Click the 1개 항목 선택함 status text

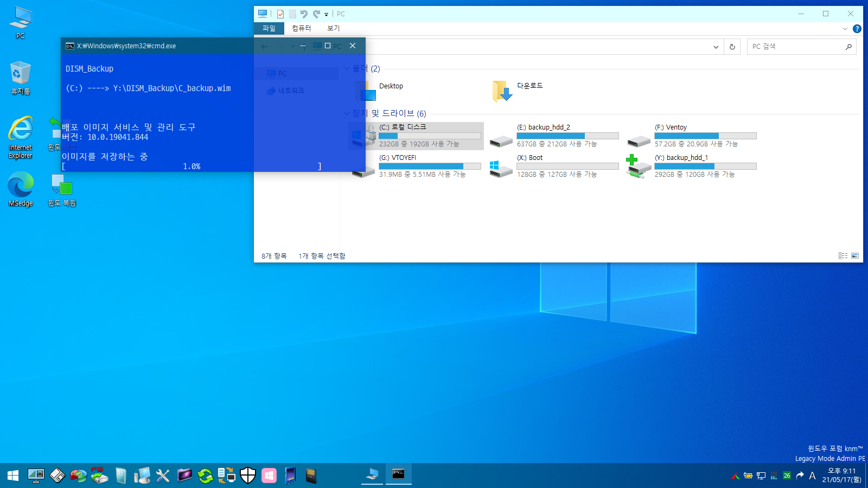(x=322, y=256)
